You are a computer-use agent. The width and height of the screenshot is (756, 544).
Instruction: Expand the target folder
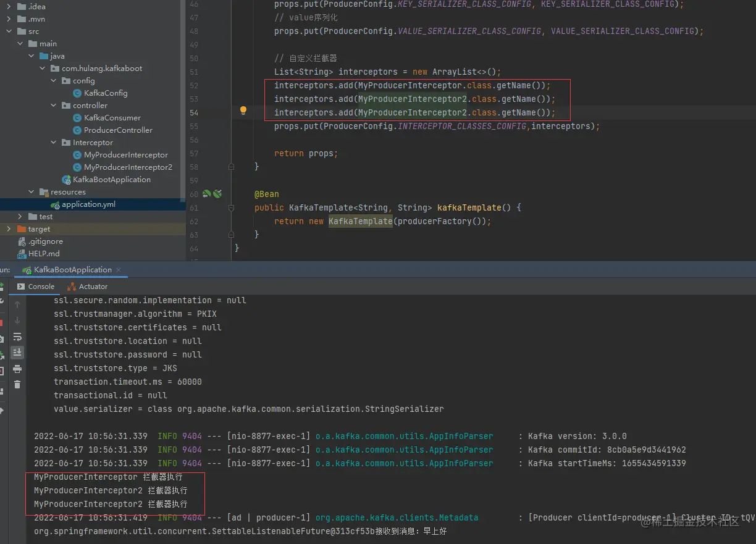click(9, 229)
